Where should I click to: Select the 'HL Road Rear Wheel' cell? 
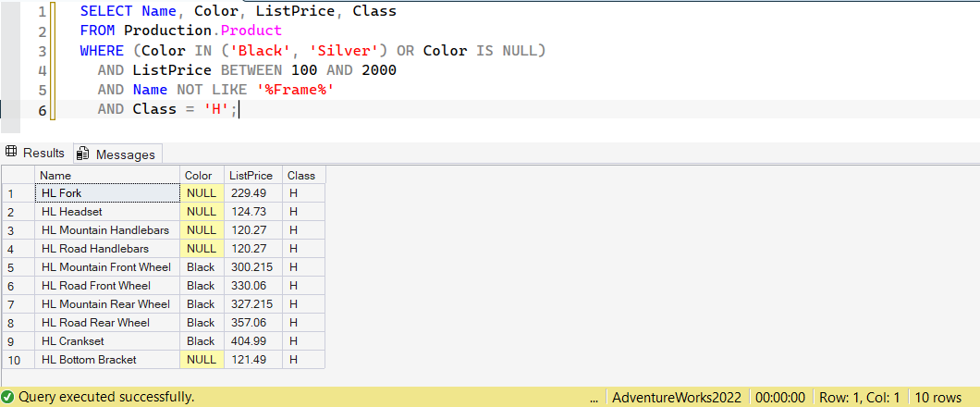[107, 323]
